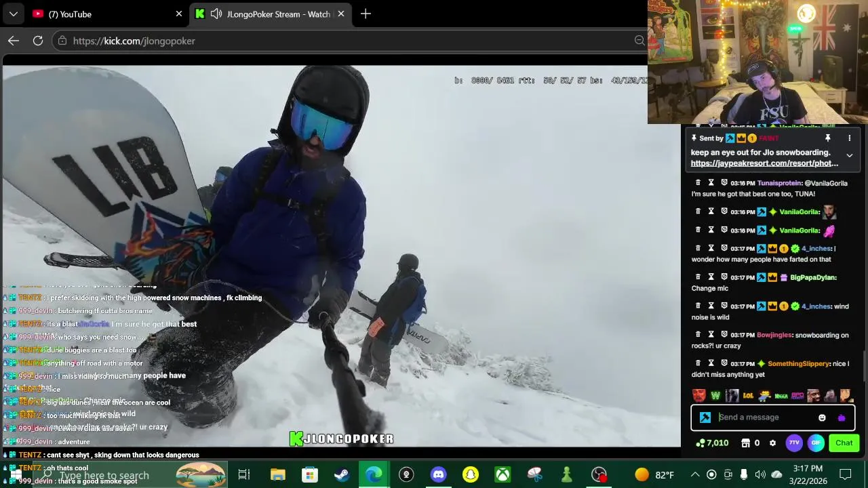868x488 pixels.
Task: Go back to the previous page
Action: pos(14,41)
